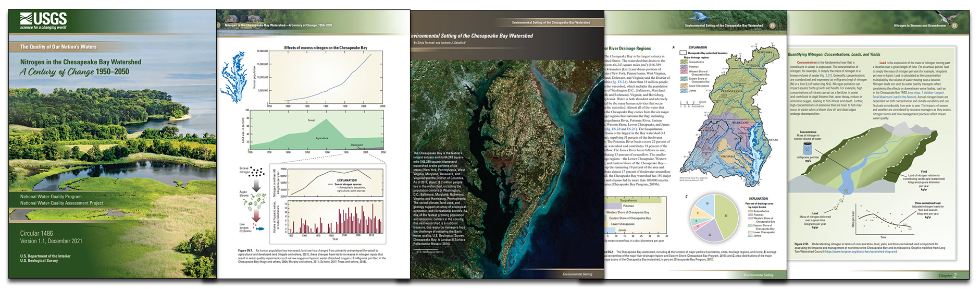Click the "Environmental Setting of the Chesapeake Bay Watershed" title
Screen dimensions: 980x289
(473, 36)
